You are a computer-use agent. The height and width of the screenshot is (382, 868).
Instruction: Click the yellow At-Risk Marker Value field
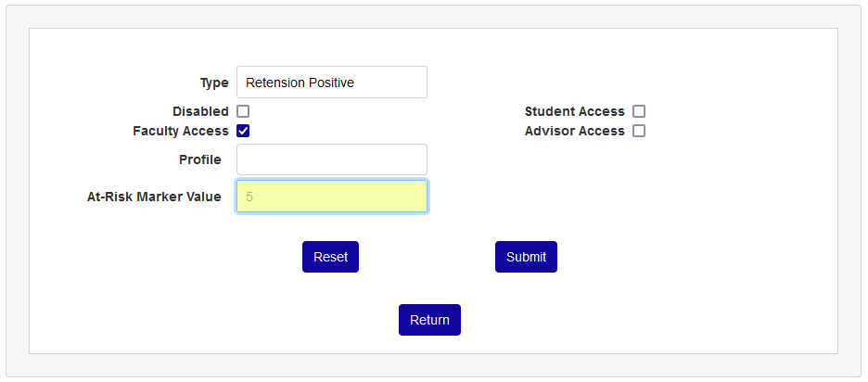pyautogui.click(x=331, y=197)
